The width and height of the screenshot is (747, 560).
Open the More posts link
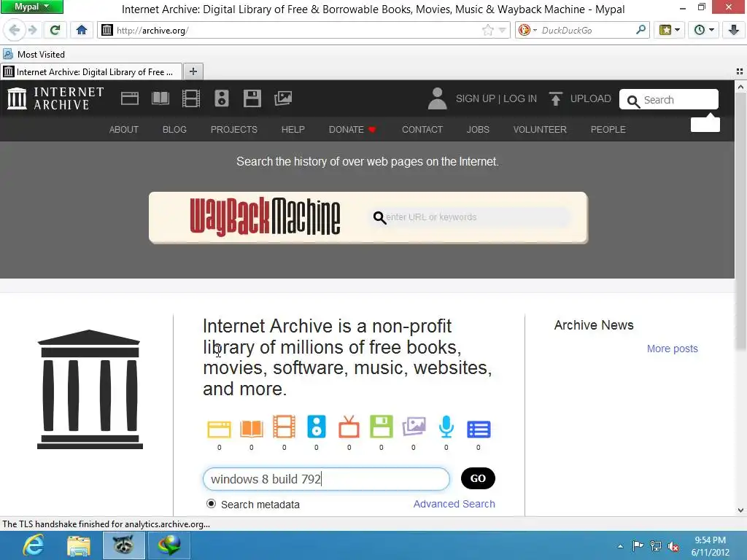tap(672, 349)
